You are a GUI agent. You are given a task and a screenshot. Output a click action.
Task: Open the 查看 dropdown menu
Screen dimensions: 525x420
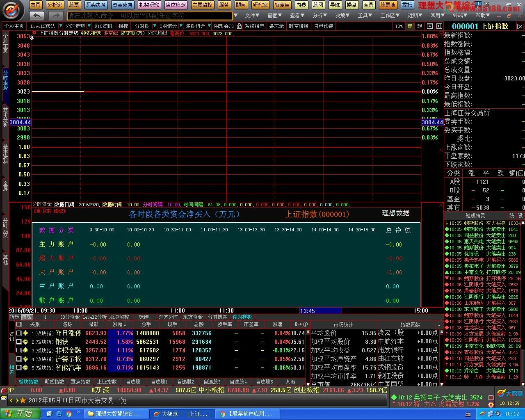(x=297, y=16)
